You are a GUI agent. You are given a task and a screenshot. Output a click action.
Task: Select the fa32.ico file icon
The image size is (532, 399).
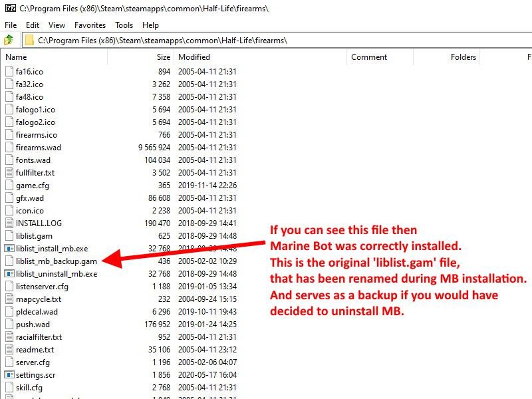coord(9,84)
